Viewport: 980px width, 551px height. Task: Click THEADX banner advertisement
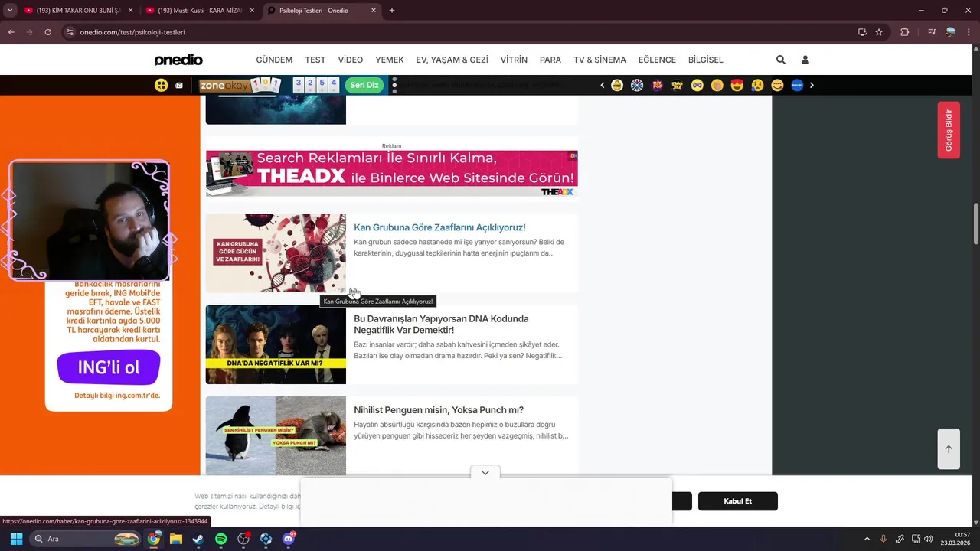392,174
